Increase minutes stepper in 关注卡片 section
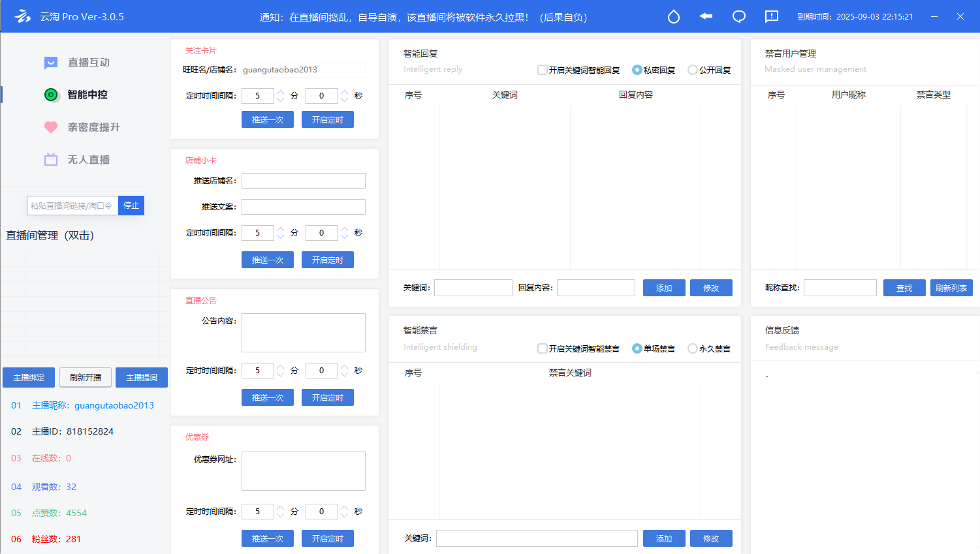Viewport: 980px width, 554px height. 281,93
